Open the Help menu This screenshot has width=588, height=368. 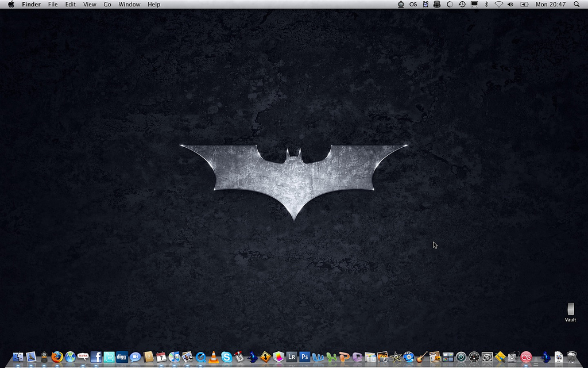[154, 5]
